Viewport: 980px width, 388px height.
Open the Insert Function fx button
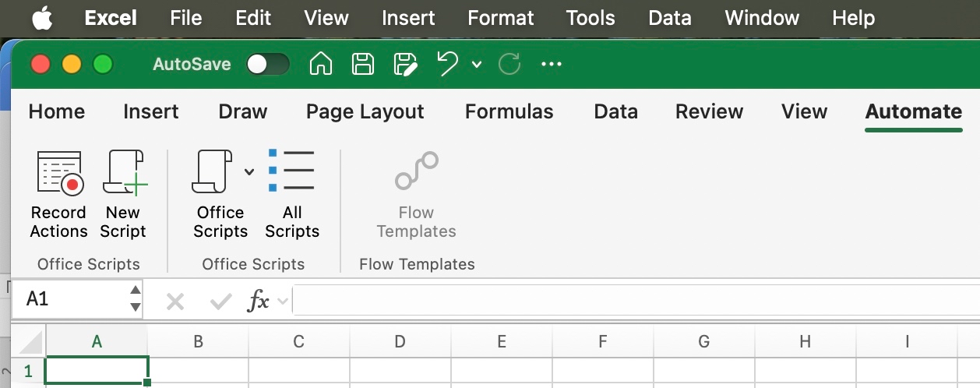(258, 301)
